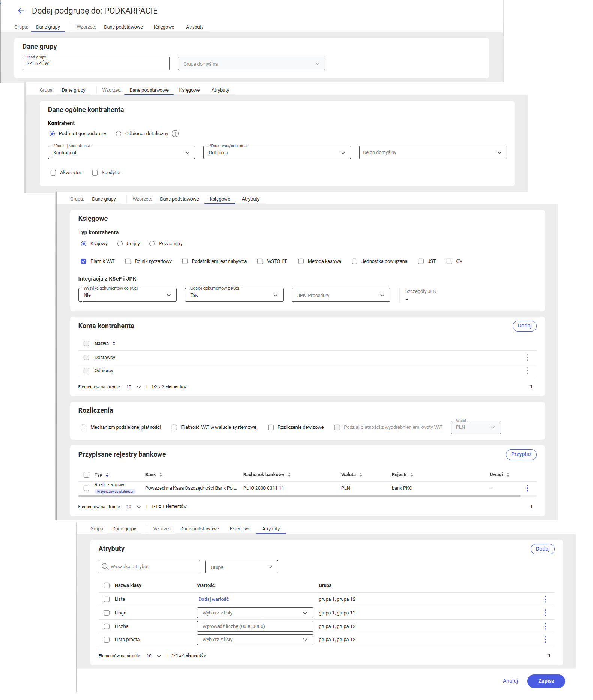Open three-dot menu for the Odbiorcy row
The width and height of the screenshot is (593, 700).
coord(527,371)
